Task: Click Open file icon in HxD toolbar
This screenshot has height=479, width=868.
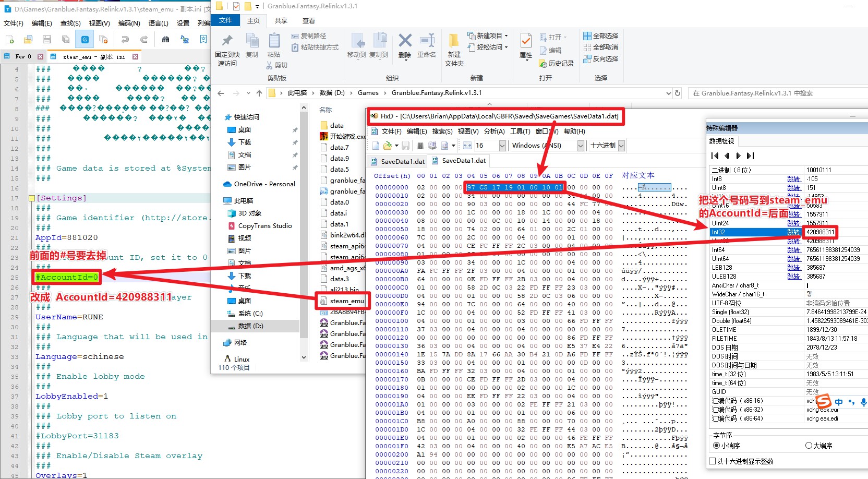Action: (x=388, y=145)
